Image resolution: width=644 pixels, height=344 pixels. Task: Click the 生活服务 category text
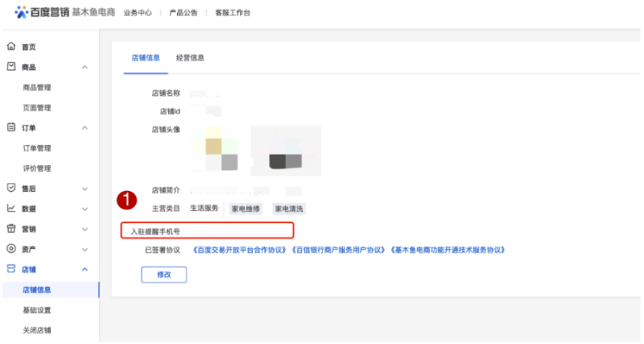click(204, 209)
